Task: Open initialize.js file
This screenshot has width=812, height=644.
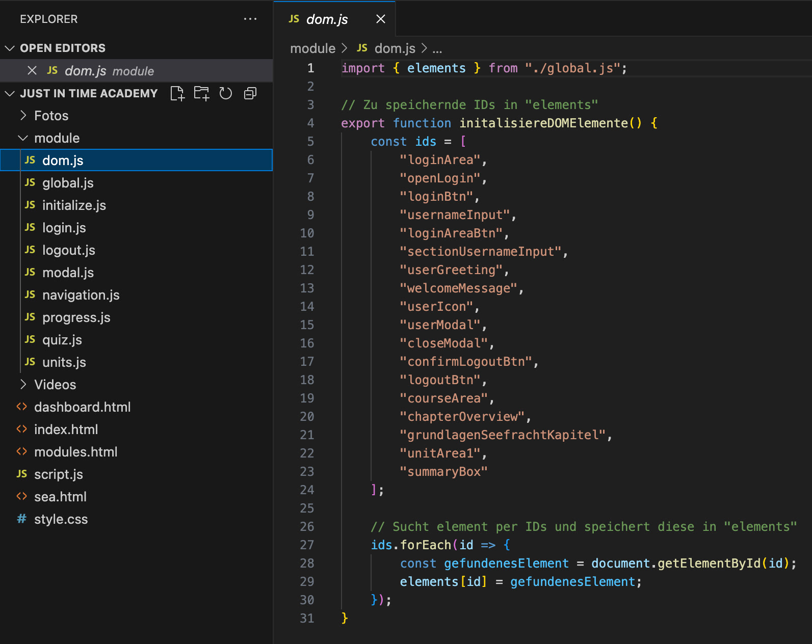Action: pos(137,205)
